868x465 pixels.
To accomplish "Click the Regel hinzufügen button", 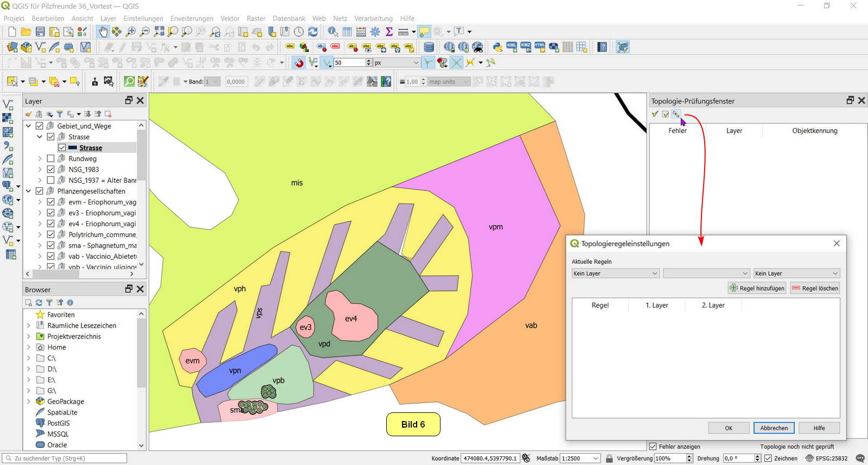I will coord(757,288).
